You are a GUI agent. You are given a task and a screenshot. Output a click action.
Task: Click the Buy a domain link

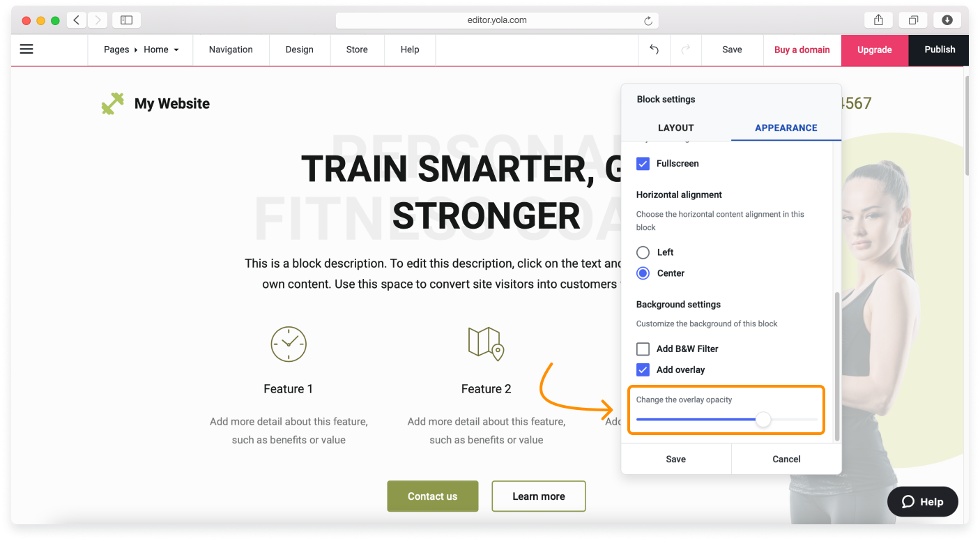(x=802, y=49)
